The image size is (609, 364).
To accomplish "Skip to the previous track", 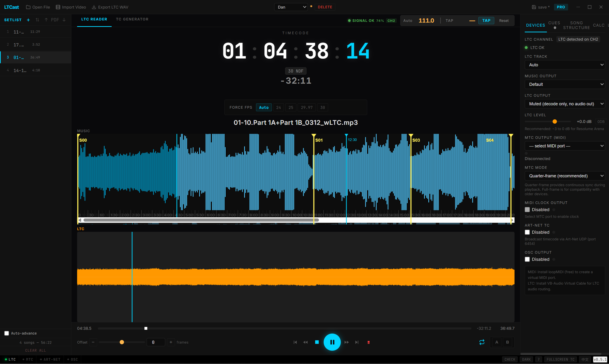I will 295,342.
